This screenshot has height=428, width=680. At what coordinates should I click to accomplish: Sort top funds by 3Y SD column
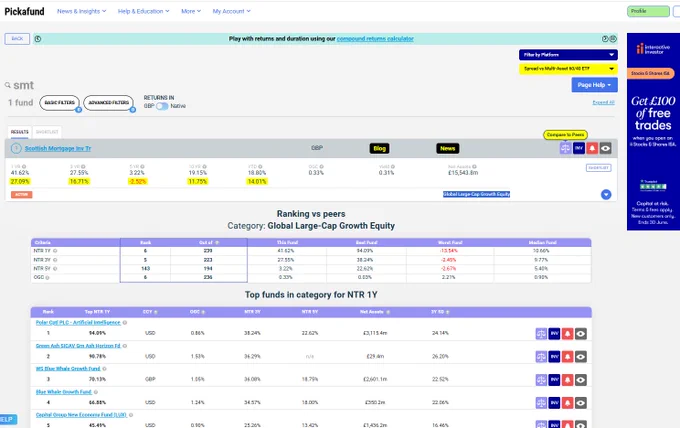[440, 312]
